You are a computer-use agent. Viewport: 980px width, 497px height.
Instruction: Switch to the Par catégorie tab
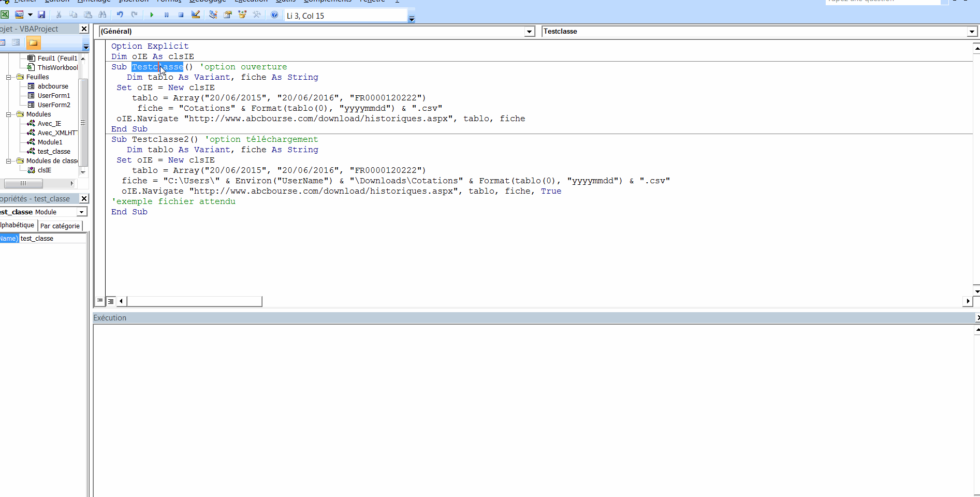(x=60, y=226)
